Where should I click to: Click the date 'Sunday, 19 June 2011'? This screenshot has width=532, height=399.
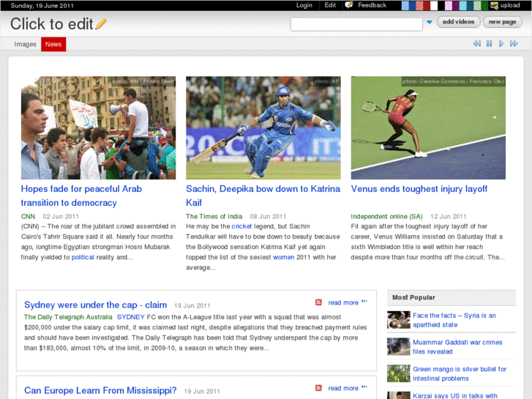(42, 5)
